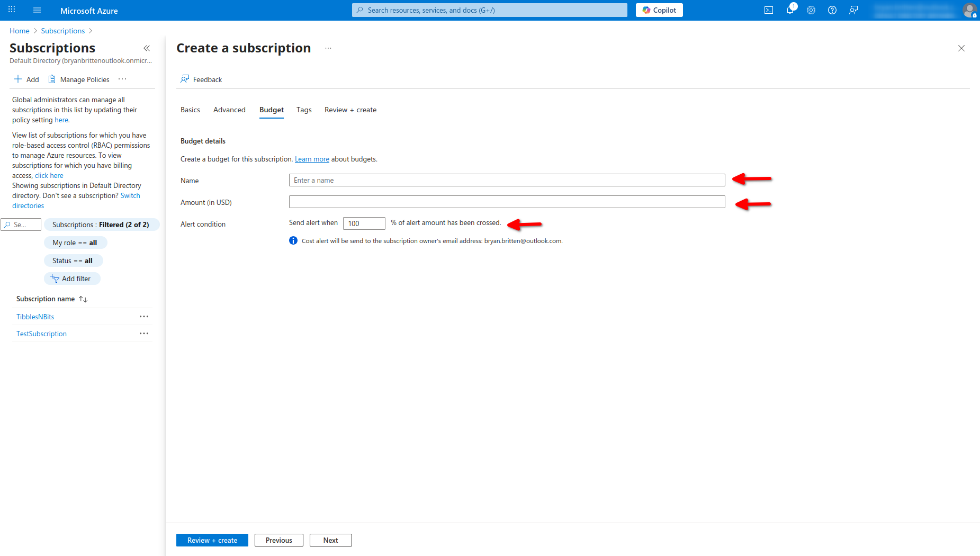Click the Microsoft Azure home title
The width and height of the screenshot is (980, 556).
pyautogui.click(x=89, y=11)
